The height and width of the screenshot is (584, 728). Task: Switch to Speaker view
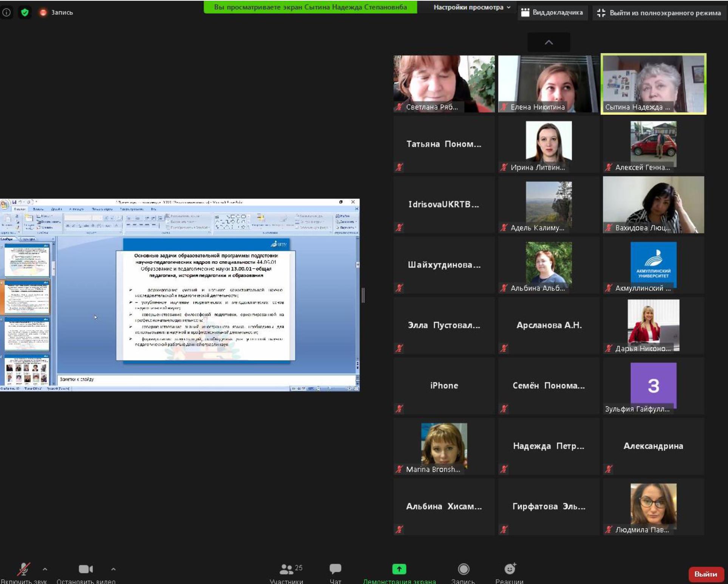[x=552, y=13]
